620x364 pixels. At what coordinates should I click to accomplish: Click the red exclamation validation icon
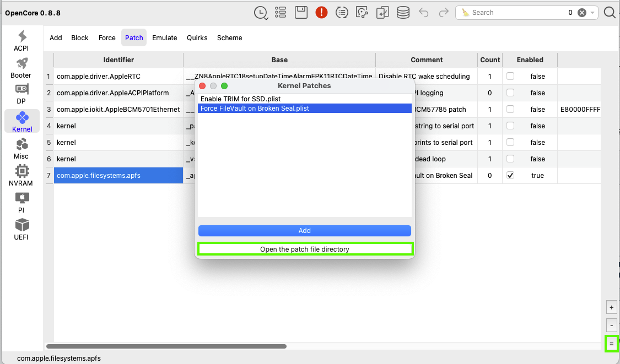[x=321, y=13]
